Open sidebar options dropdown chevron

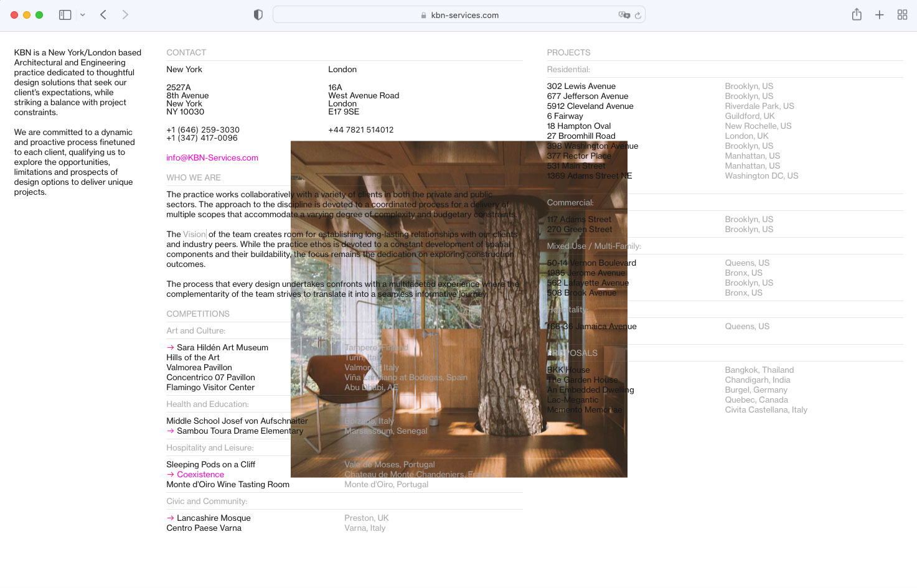[x=82, y=15]
